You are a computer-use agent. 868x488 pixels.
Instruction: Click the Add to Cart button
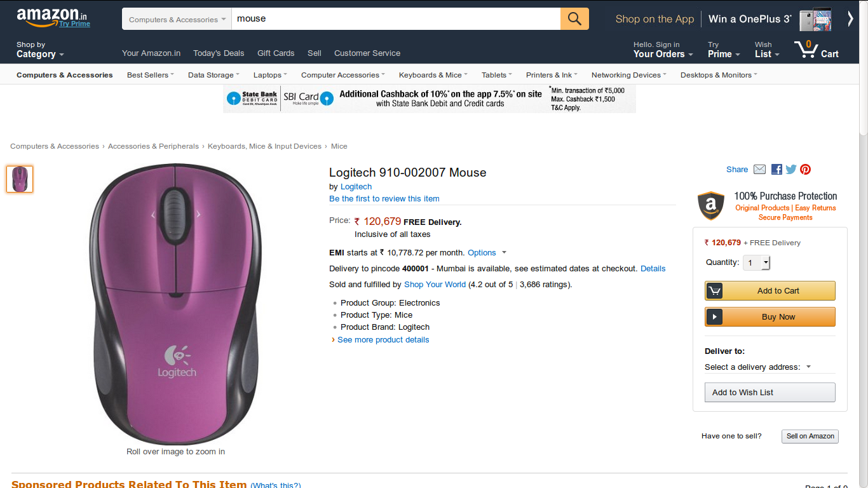pos(770,291)
